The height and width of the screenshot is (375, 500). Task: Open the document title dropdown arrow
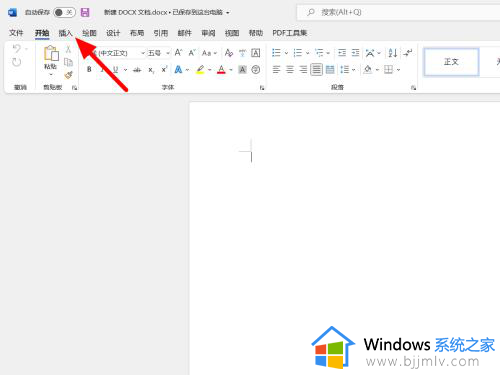[x=228, y=13]
